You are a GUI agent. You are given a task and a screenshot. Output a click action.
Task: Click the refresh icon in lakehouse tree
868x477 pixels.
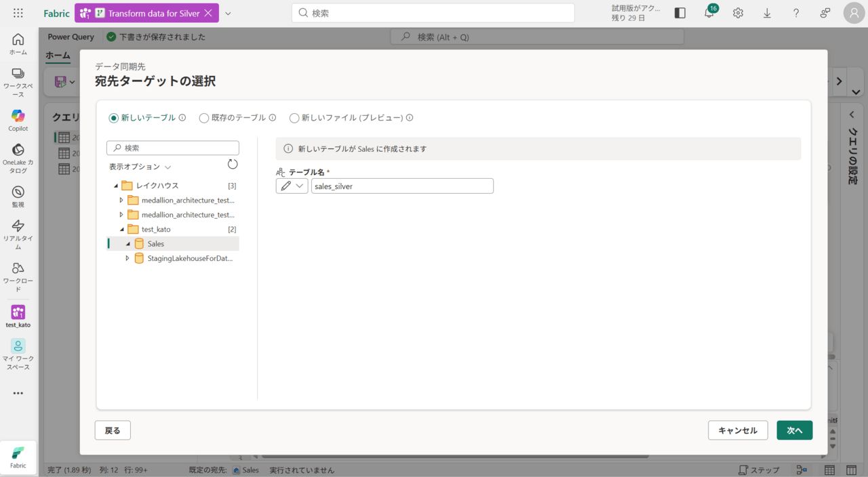[x=233, y=165]
